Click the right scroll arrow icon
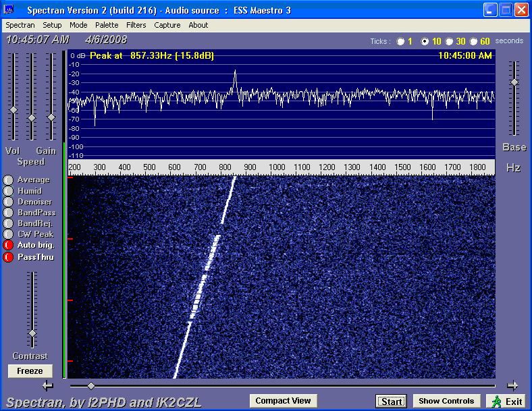The width and height of the screenshot is (532, 411). click(x=512, y=385)
